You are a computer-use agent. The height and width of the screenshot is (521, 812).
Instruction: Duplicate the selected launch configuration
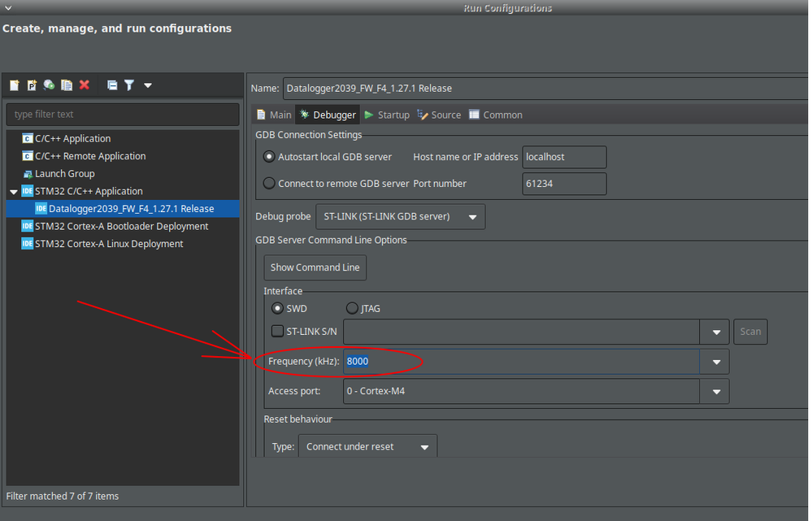[67, 85]
